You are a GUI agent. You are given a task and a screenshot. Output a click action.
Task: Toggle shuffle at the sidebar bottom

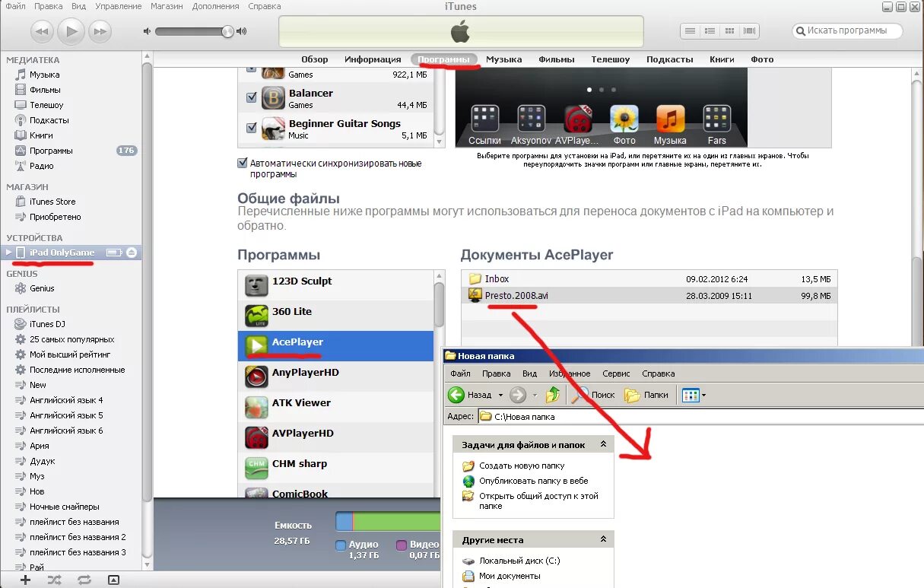[55, 580]
